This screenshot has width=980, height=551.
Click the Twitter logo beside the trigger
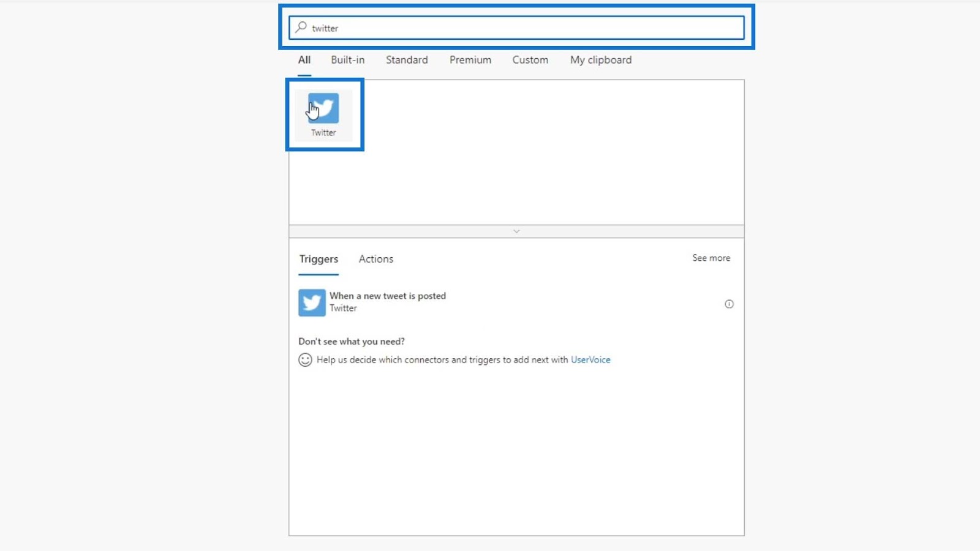(312, 302)
